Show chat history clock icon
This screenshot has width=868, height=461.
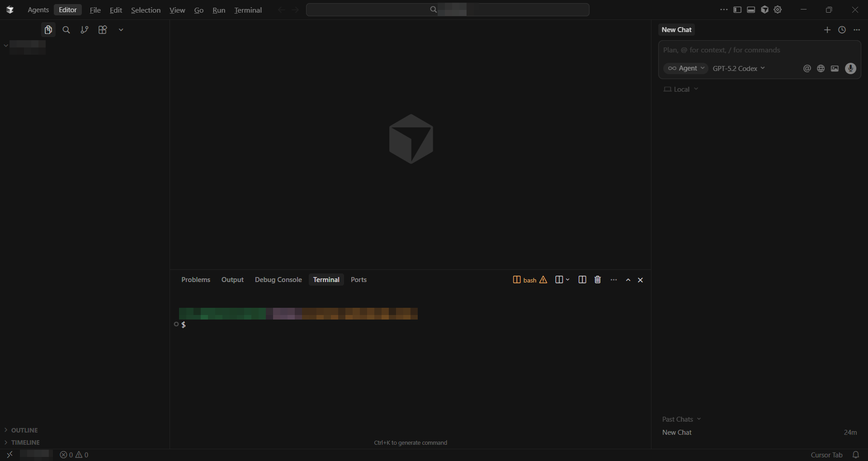click(x=842, y=30)
